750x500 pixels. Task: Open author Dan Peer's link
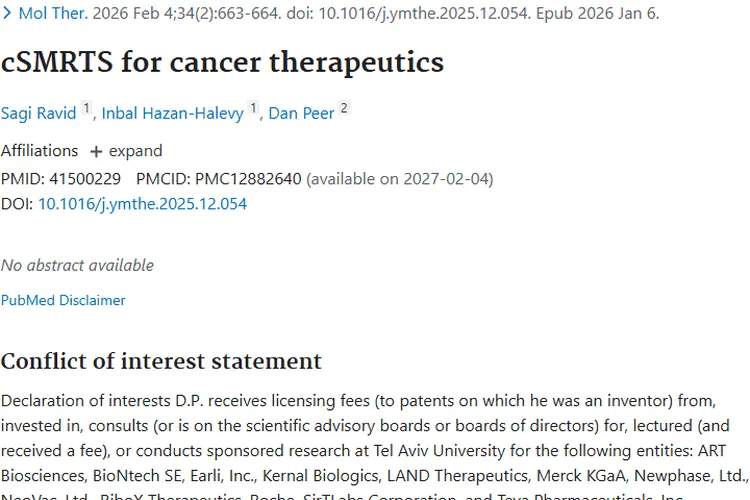(301, 113)
